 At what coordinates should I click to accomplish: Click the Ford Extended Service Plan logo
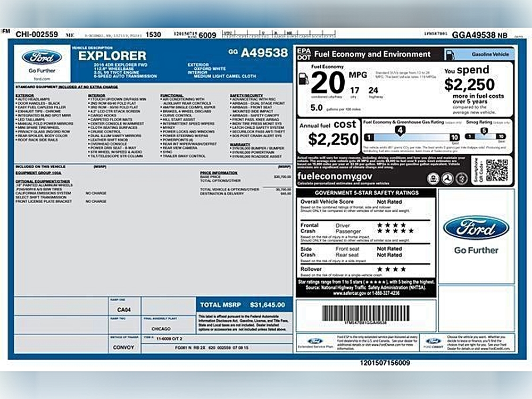315,343
